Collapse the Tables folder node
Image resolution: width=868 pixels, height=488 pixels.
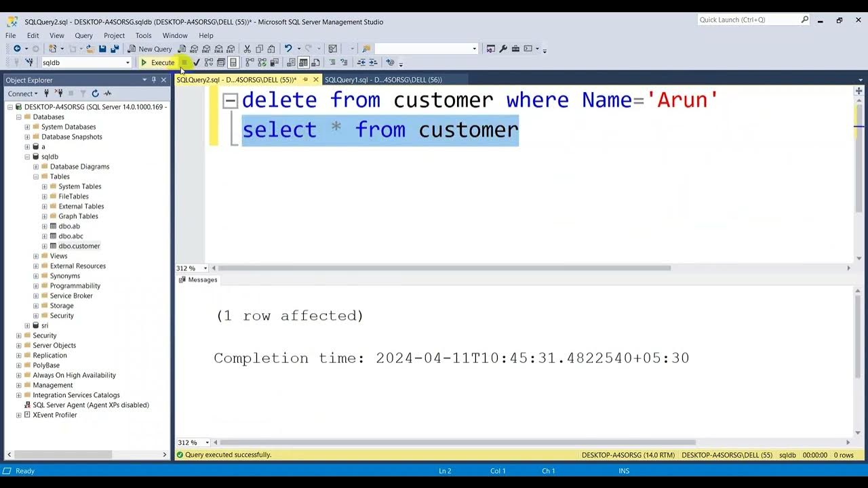36,176
